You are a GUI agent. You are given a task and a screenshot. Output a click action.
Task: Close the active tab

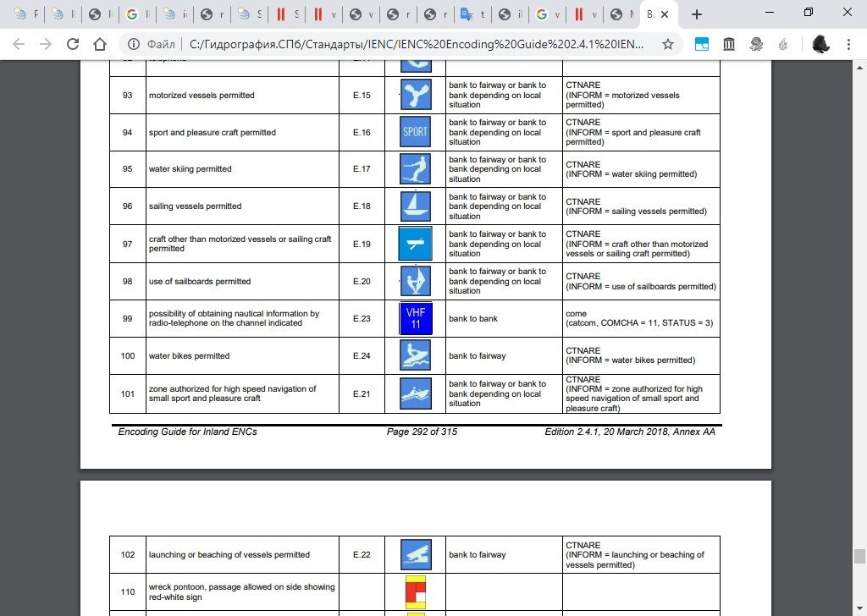click(665, 15)
